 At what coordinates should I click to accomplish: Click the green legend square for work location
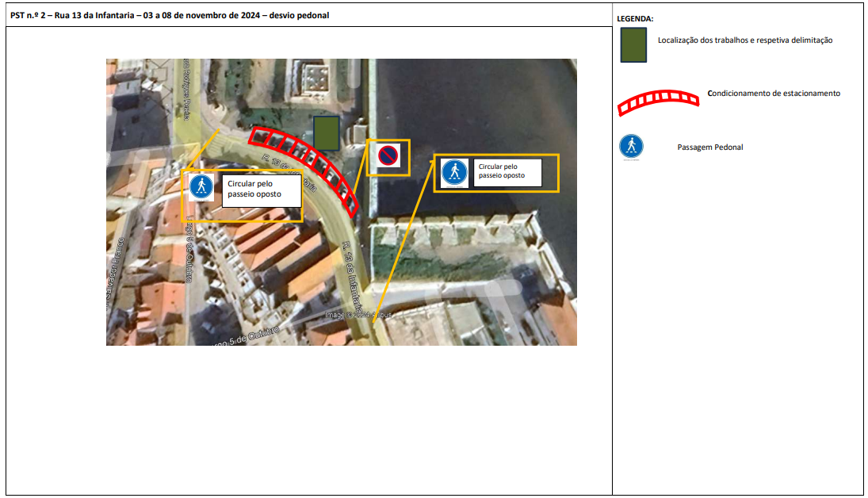pyautogui.click(x=633, y=44)
